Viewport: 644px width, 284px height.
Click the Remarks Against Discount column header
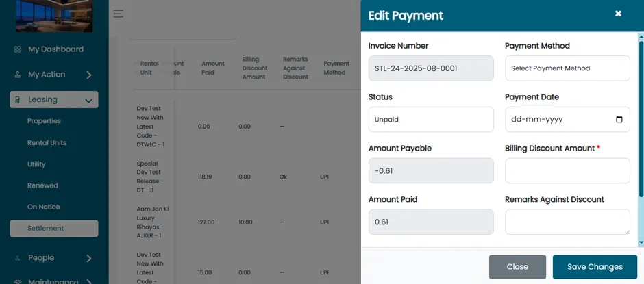tap(295, 68)
